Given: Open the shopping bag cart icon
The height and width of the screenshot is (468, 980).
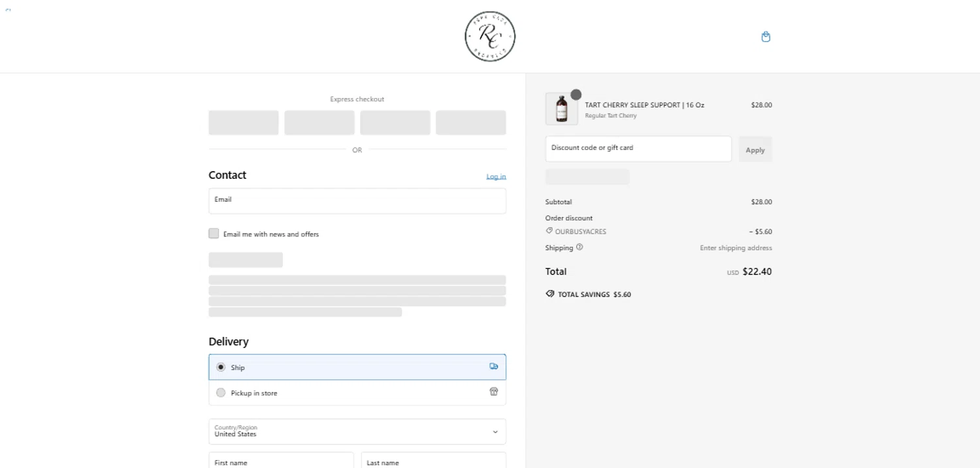Looking at the screenshot, I should (766, 37).
